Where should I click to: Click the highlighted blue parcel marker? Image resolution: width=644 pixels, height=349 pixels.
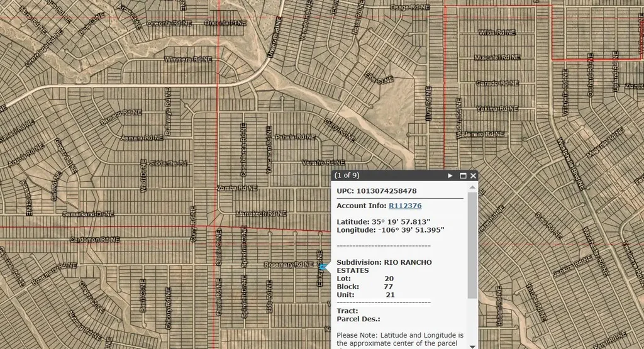pos(323,267)
